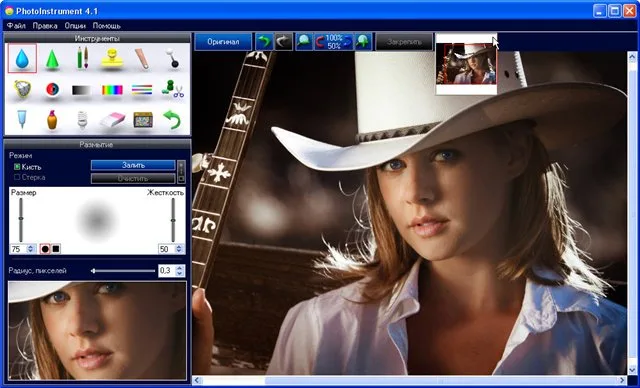
Task: Adjust the vertical Жесткость hardness slider
Action: coord(173,219)
